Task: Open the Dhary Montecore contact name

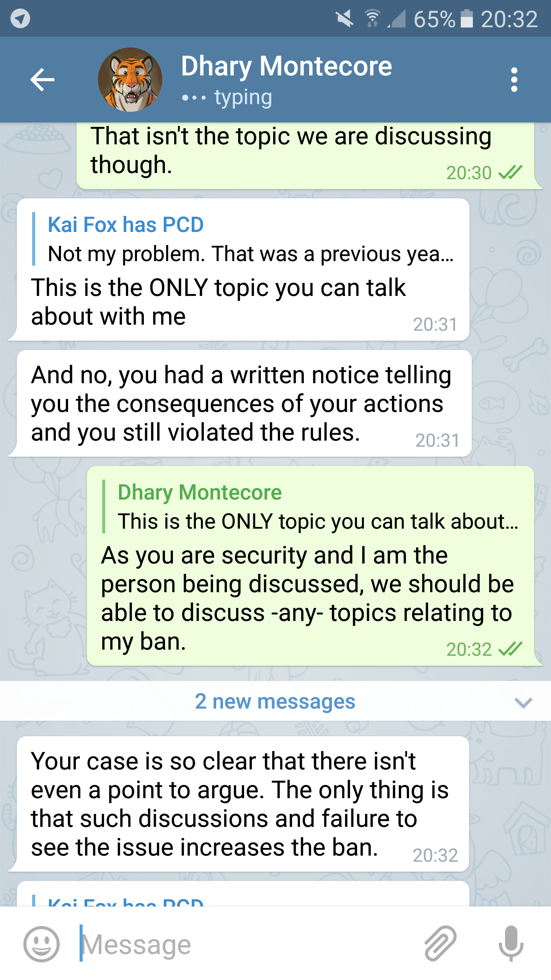Action: [286, 67]
